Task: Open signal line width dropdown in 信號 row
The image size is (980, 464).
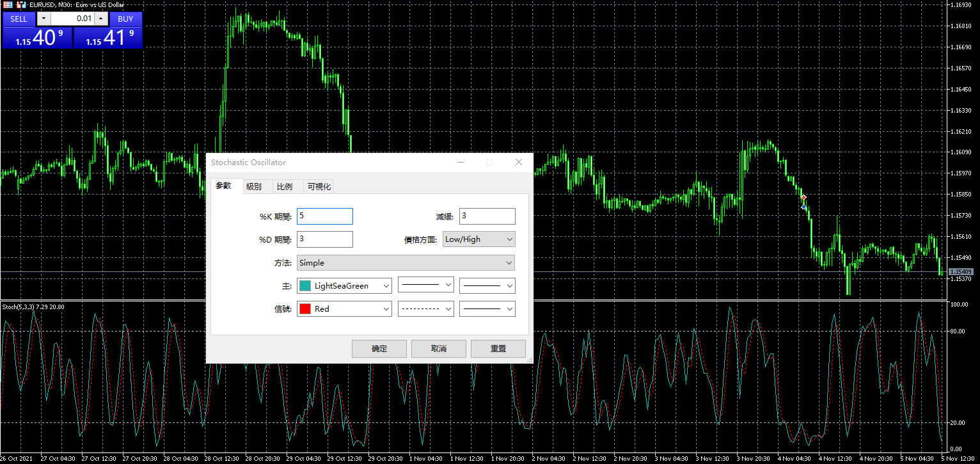Action: (x=487, y=308)
